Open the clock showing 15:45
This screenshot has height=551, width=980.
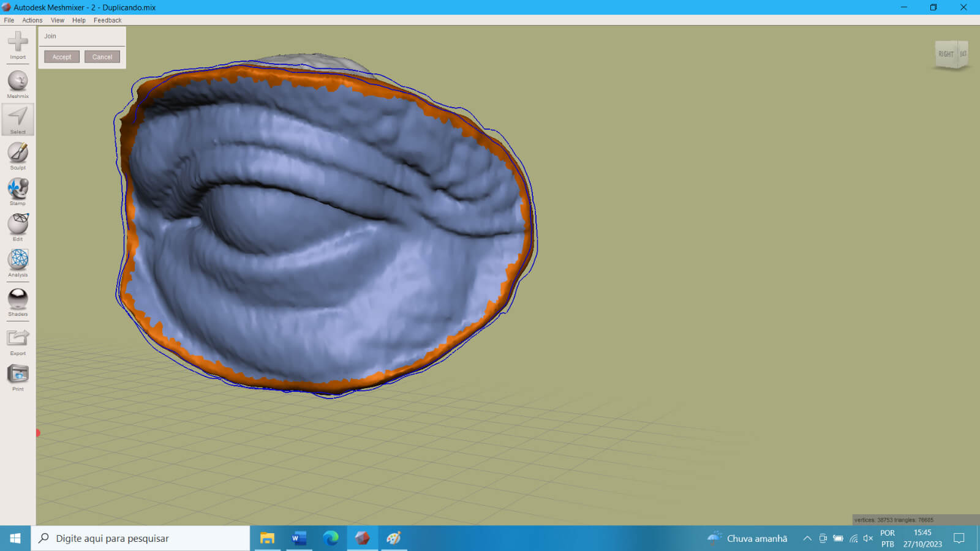[x=922, y=538]
